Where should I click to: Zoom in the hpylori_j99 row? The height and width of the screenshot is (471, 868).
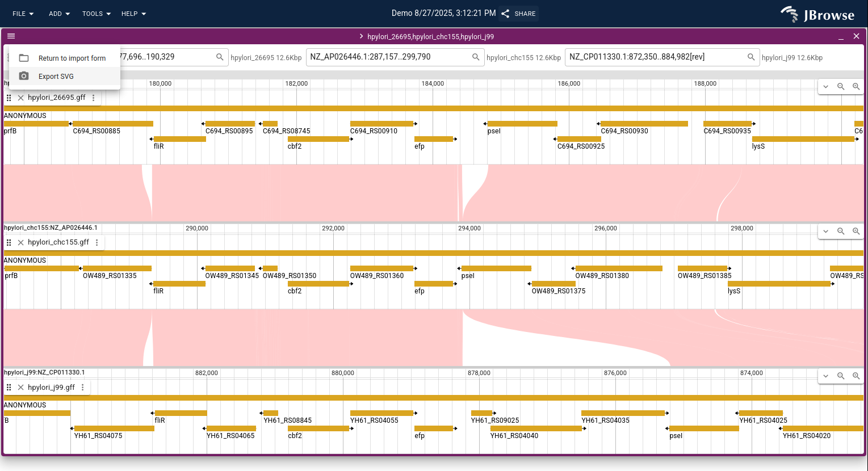point(856,376)
